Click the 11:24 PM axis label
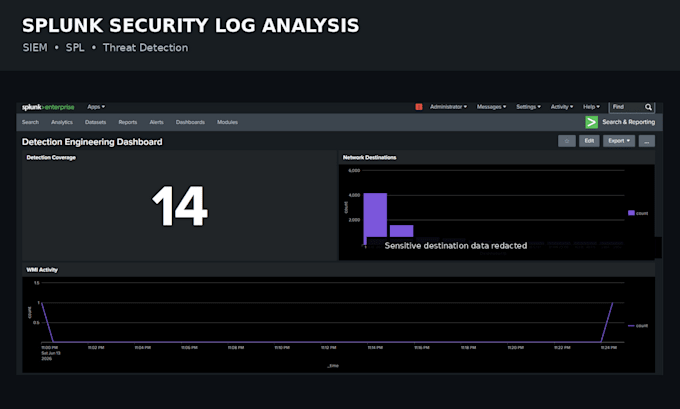680x409 pixels. tap(609, 347)
